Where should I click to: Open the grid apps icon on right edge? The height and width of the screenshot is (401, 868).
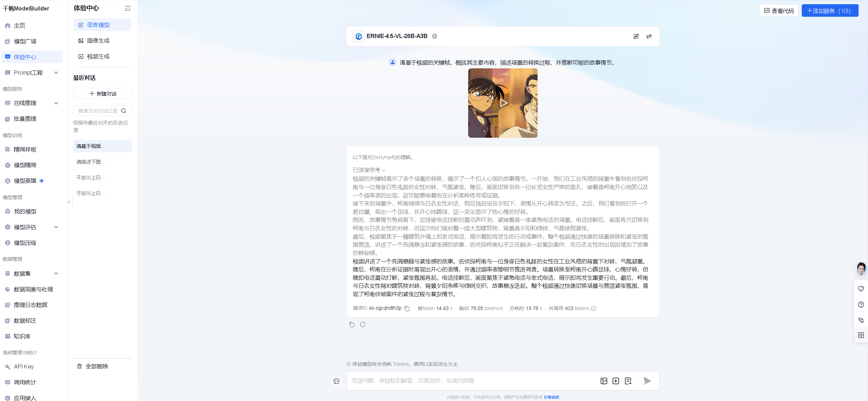click(x=861, y=335)
